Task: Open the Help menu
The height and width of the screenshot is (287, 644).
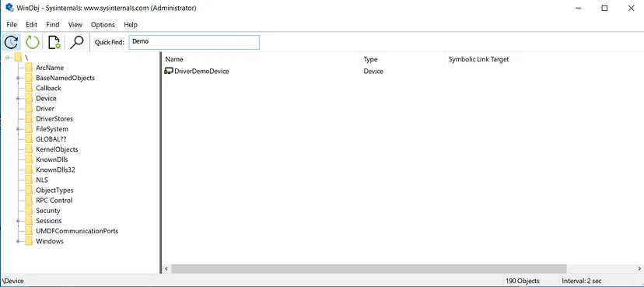Action: pos(131,25)
